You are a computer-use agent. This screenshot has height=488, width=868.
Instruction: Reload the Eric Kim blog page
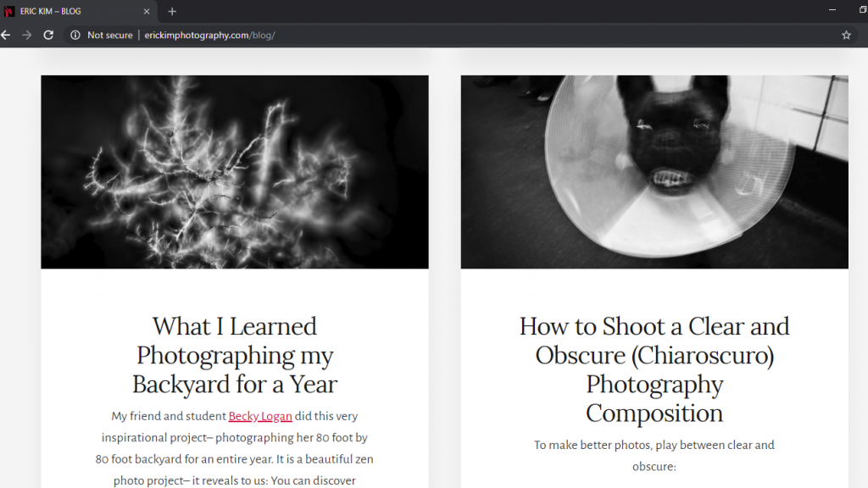(48, 35)
